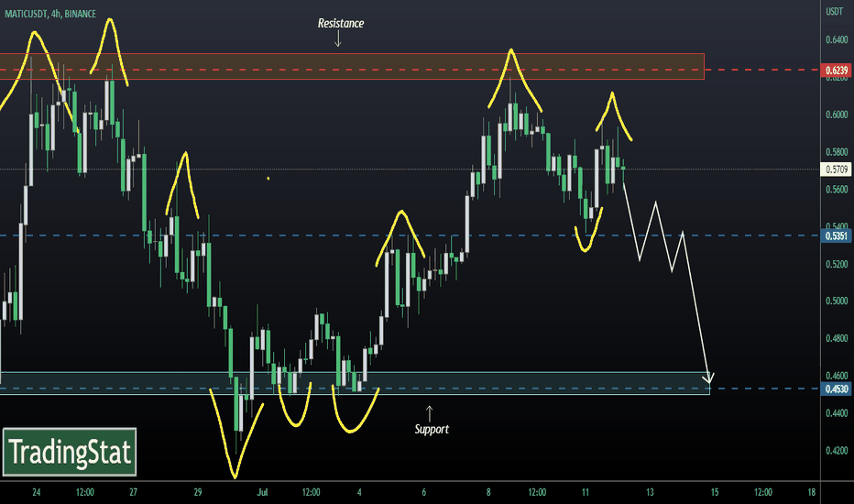Click the 0.4400 price axis value
Image resolution: width=854 pixels, height=504 pixels.
[x=837, y=413]
